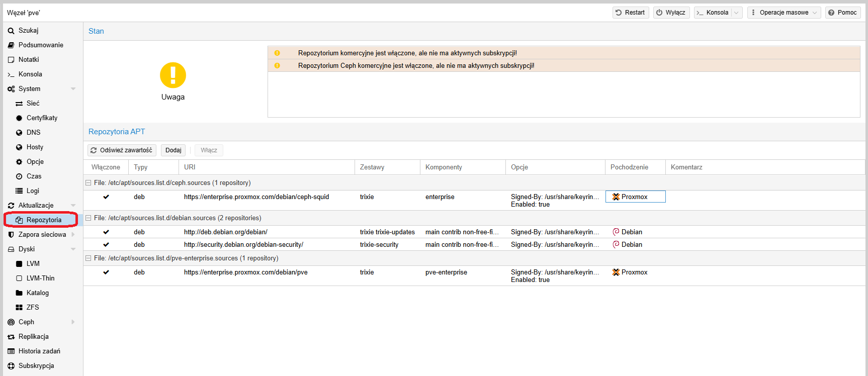868x376 pixels.
Task: Click the Certyfikaty certificate icon
Action: 19,118
